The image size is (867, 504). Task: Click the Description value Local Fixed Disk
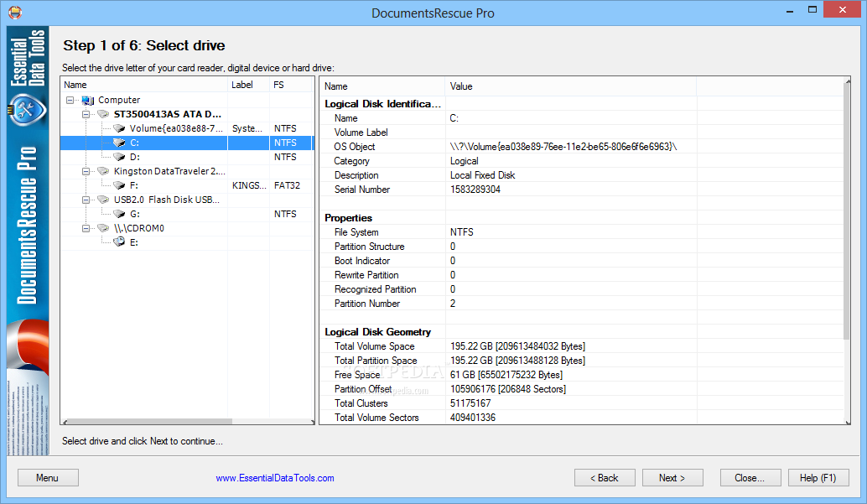tap(482, 175)
